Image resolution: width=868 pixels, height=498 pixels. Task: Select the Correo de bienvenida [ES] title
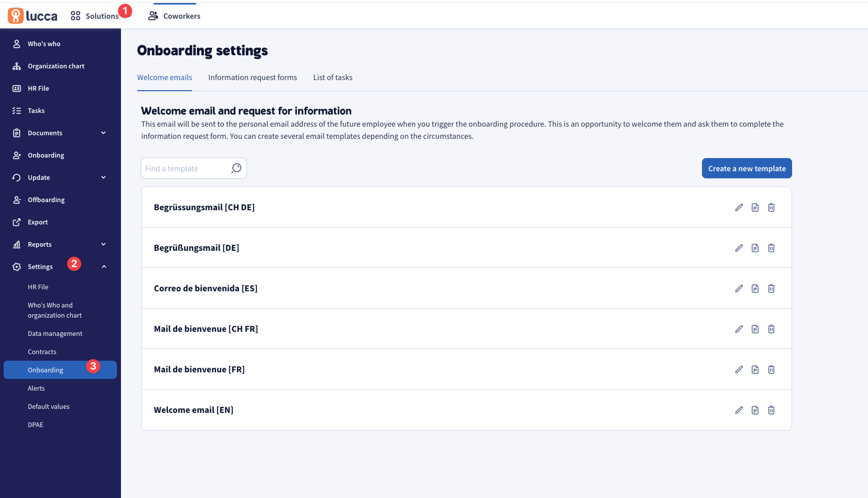(205, 288)
